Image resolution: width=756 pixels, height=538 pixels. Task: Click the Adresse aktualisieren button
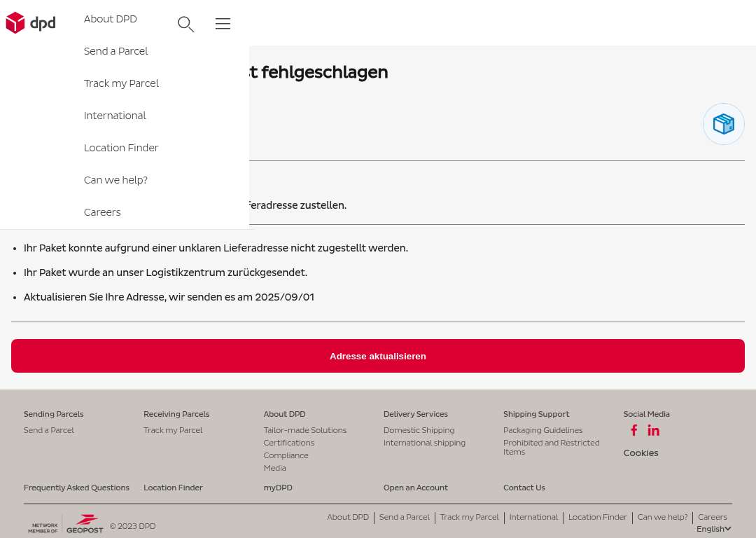377,356
